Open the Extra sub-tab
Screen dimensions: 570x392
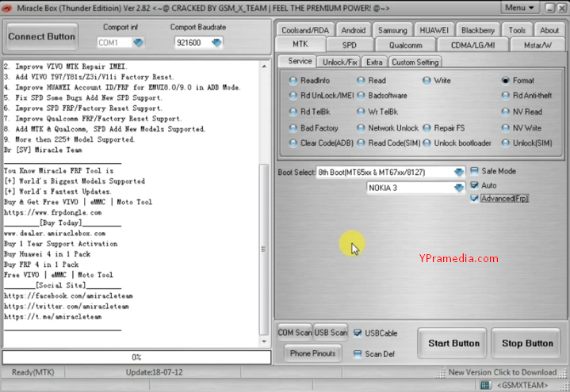[x=374, y=62]
